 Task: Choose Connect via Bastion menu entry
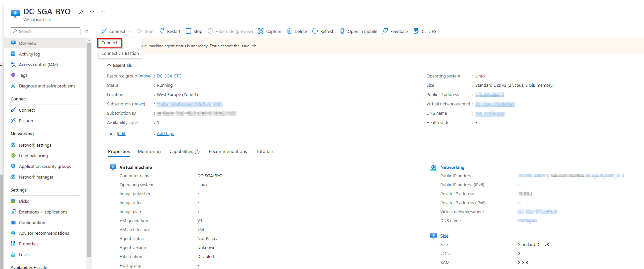[120, 54]
